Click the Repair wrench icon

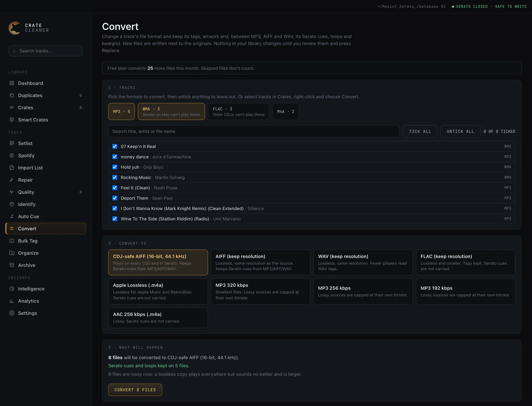pos(12,180)
